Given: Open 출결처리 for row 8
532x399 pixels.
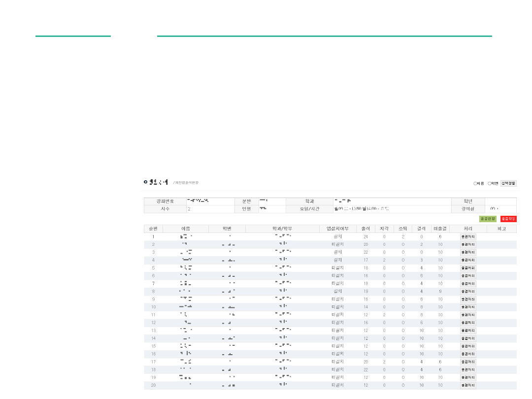Looking at the screenshot, I should click(468, 292).
